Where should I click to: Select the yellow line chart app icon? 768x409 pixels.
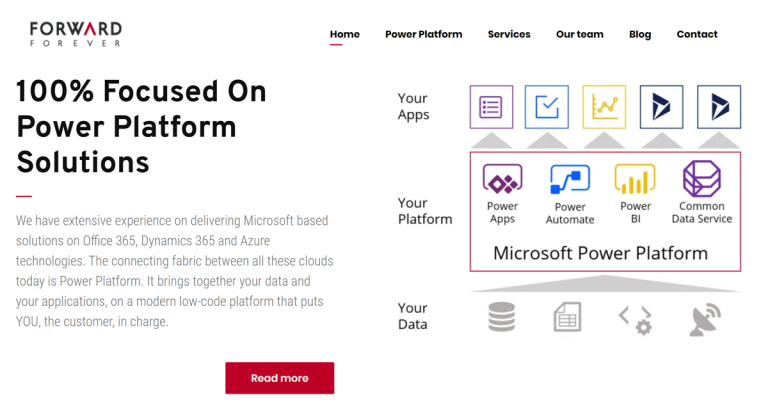coord(604,107)
